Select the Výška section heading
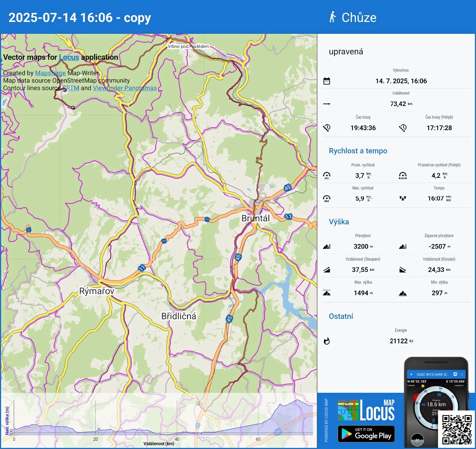The width and height of the screenshot is (476, 449). [x=339, y=222]
